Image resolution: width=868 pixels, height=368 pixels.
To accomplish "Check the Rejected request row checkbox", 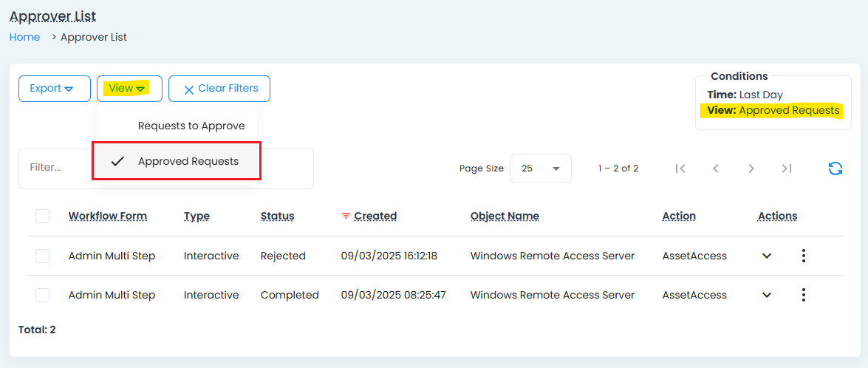I will (43, 256).
